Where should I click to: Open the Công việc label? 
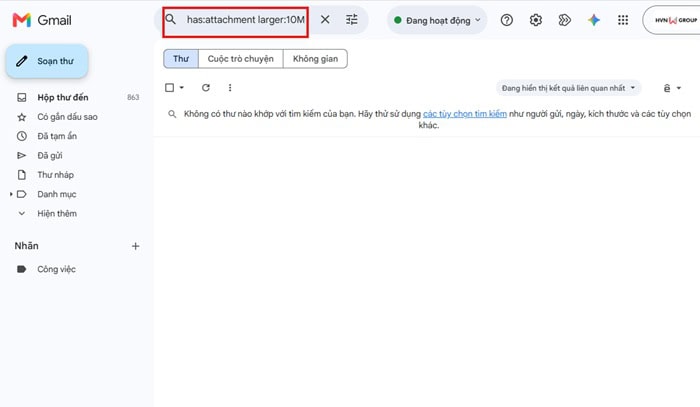tap(56, 269)
